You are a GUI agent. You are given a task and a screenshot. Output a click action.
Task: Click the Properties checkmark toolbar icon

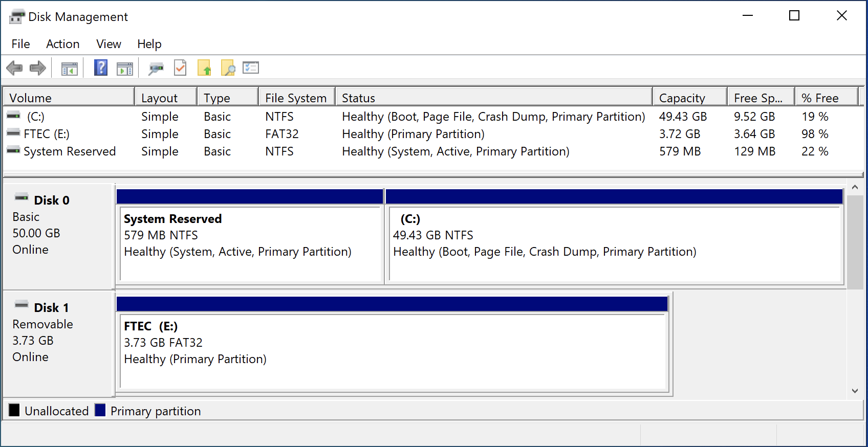tap(180, 68)
